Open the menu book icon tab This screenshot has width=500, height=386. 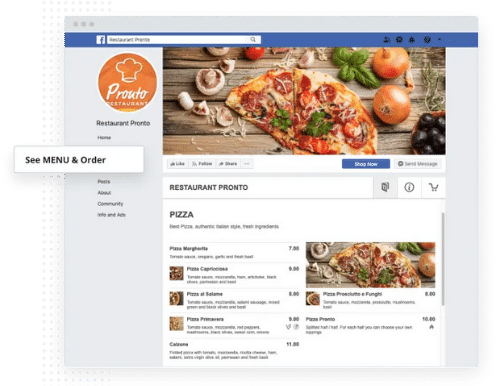[385, 187]
